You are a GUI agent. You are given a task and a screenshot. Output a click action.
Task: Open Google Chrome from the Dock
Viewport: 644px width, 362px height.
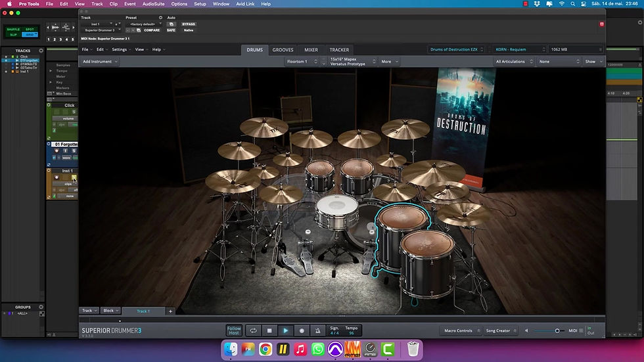265,350
